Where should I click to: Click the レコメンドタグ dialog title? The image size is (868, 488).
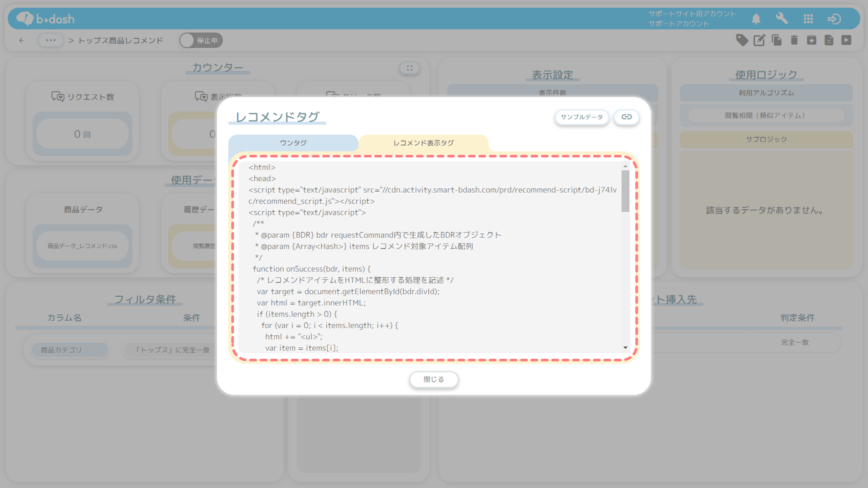277,117
